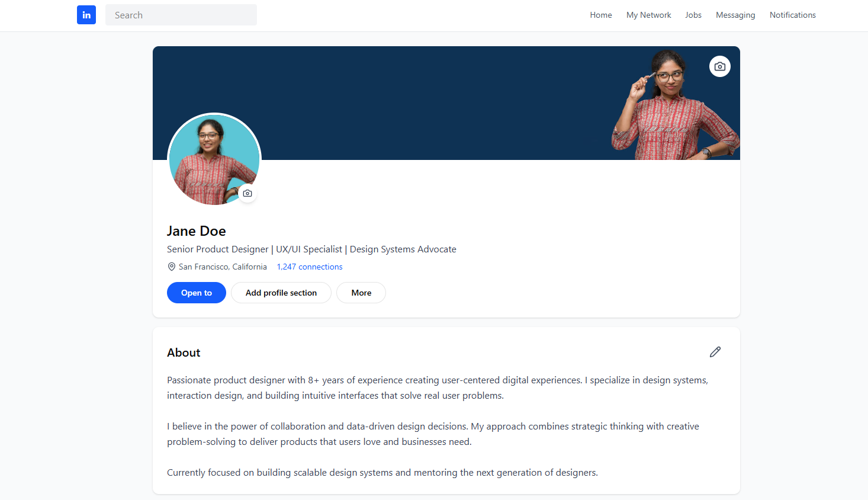The image size is (868, 500).
Task: Navigate to Home
Action: click(600, 15)
